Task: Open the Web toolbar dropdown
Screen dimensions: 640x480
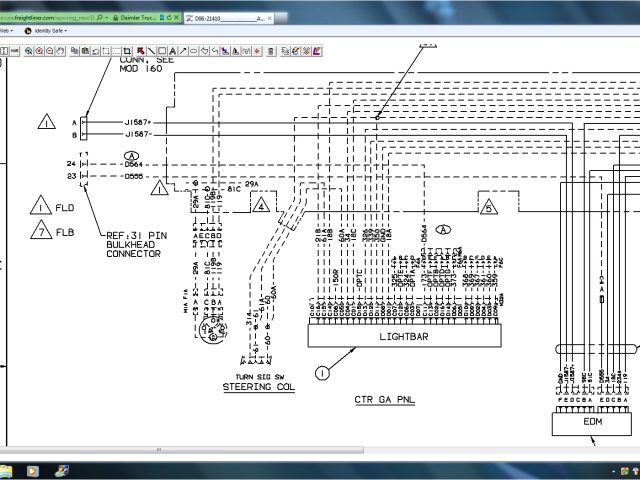Action: point(7,31)
